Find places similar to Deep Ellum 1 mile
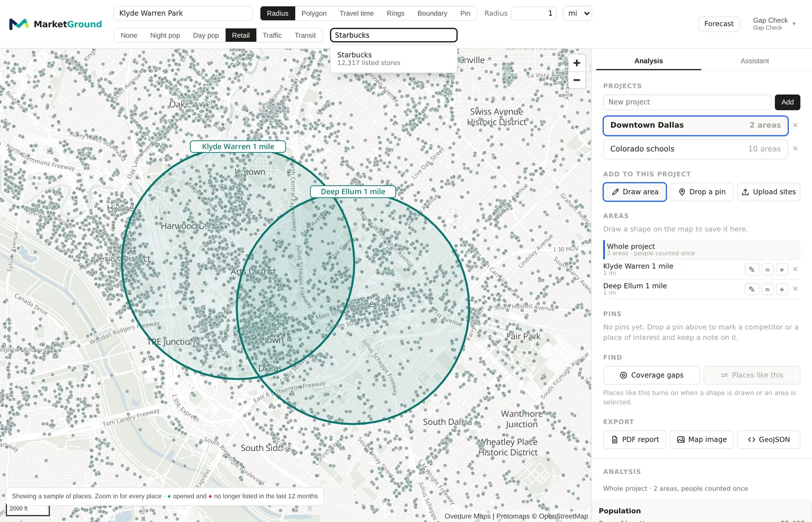The width and height of the screenshot is (812, 522). tap(767, 289)
